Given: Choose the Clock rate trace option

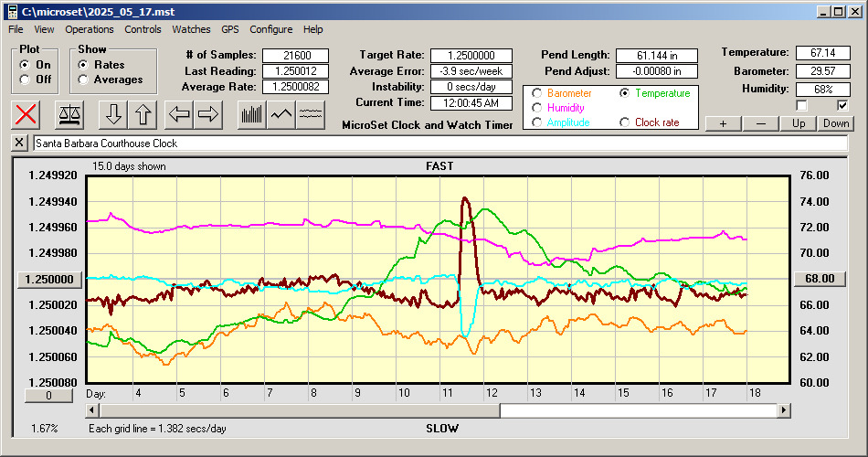Looking at the screenshot, I should click(624, 122).
